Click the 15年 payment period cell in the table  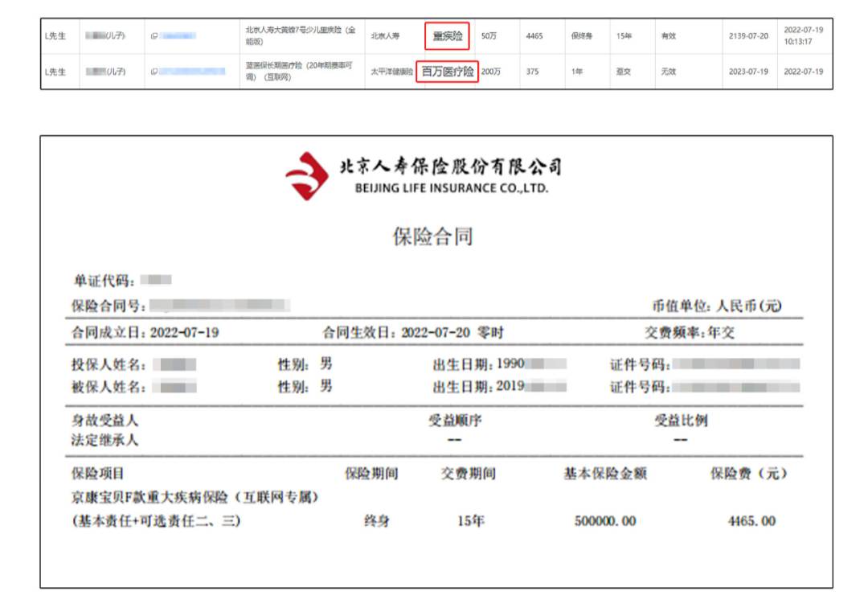coord(624,36)
